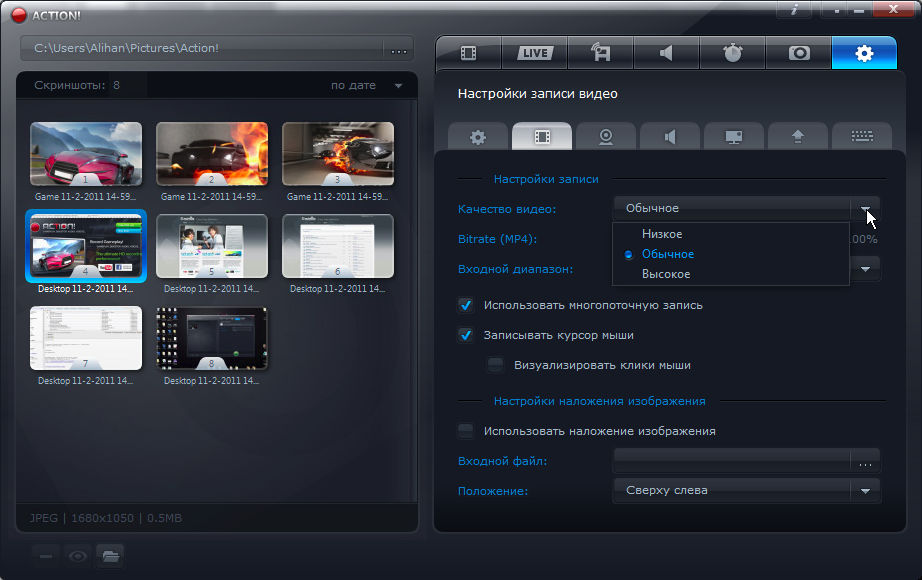Viewport: 922px width, 580px height.
Task: Click the browse button next to the output folder path
Action: click(399, 49)
